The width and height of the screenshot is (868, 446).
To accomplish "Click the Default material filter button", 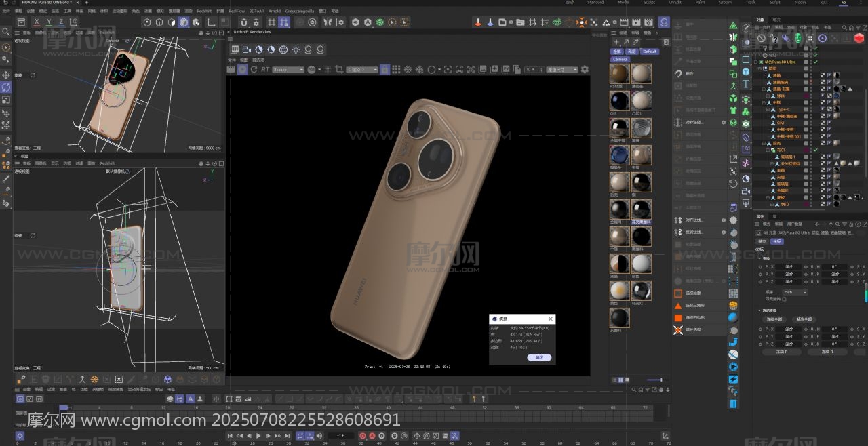I will coord(650,52).
